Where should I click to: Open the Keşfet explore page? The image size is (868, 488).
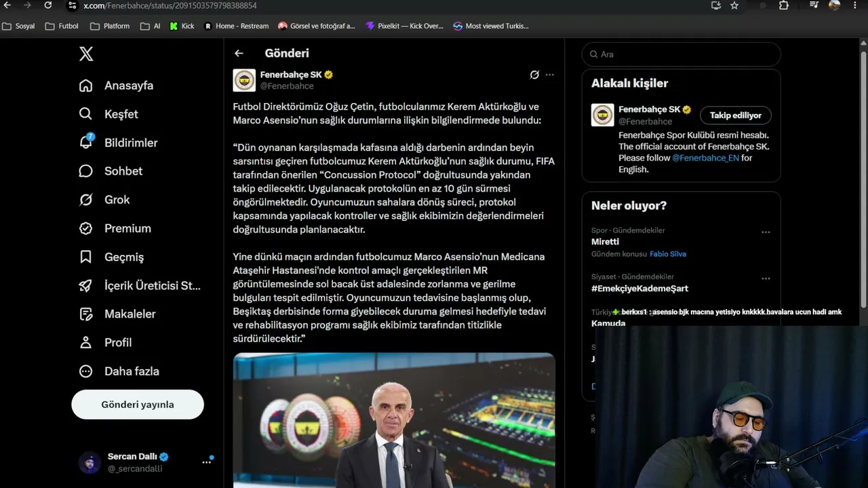click(108, 114)
